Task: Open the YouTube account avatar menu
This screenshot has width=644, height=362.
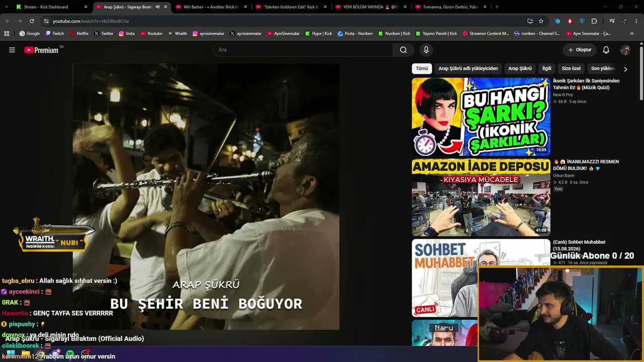Action: [x=625, y=50]
